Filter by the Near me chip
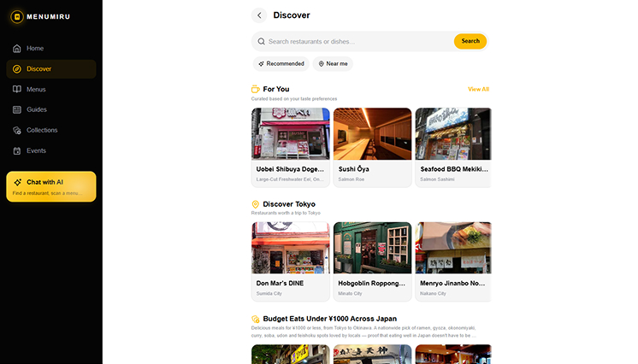This screenshot has width=638, height=364. tap(333, 64)
